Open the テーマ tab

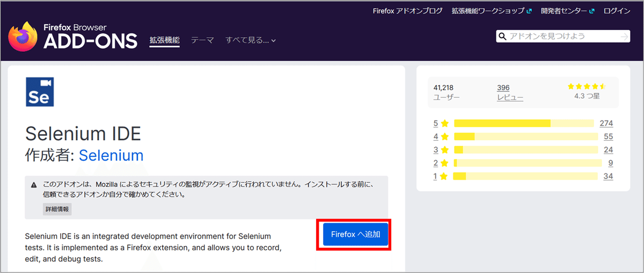[x=202, y=40]
